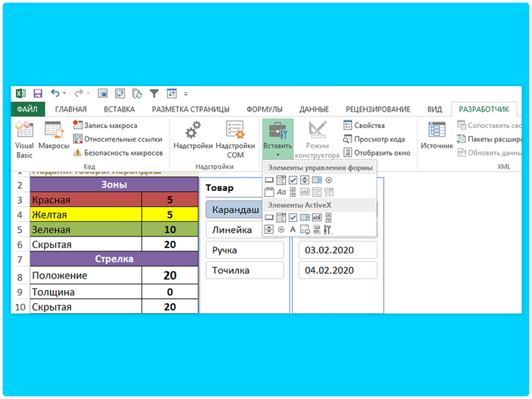The height and width of the screenshot is (399, 532).
Task: Select Линейка in Товар slicer
Action: 234,230
